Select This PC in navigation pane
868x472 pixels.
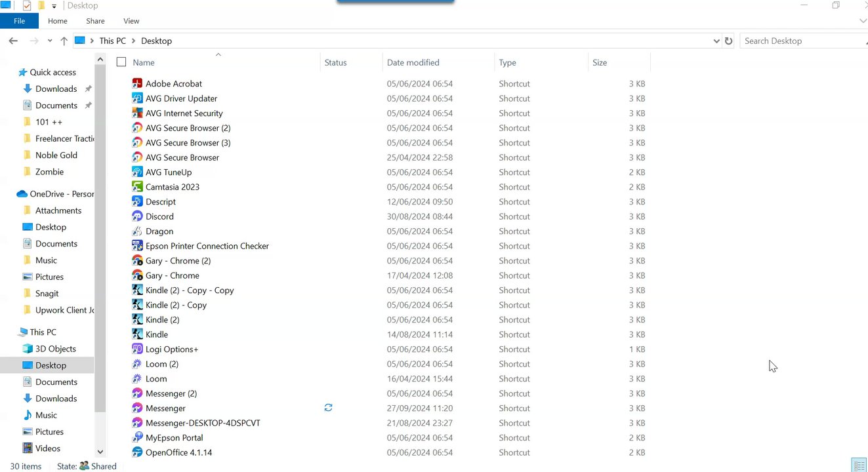click(x=43, y=332)
